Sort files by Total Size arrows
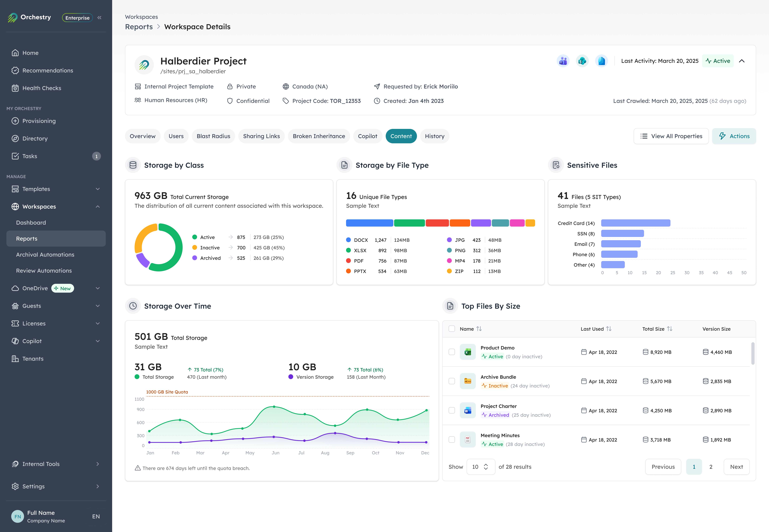 pyautogui.click(x=670, y=329)
